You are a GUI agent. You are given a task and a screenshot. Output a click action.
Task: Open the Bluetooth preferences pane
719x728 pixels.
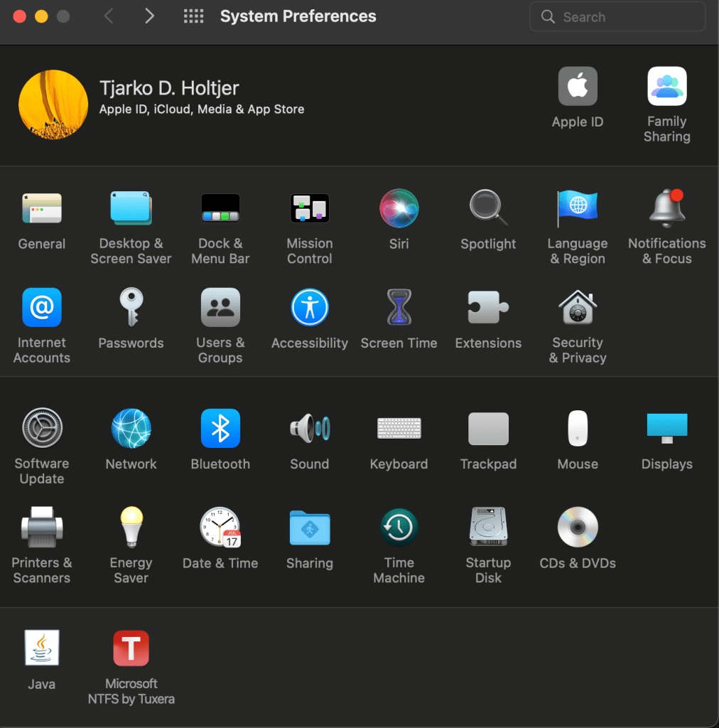(x=220, y=429)
